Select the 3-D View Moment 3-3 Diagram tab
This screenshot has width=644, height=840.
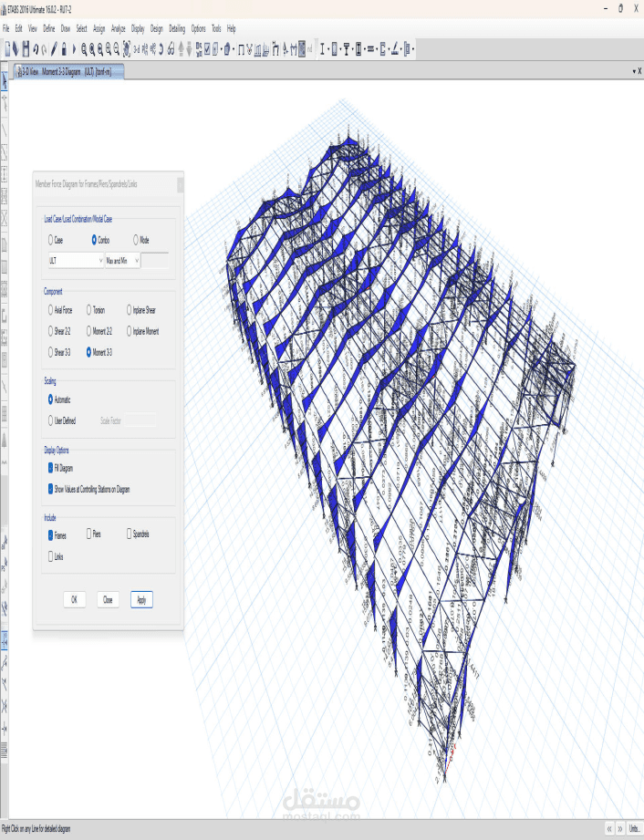68,71
